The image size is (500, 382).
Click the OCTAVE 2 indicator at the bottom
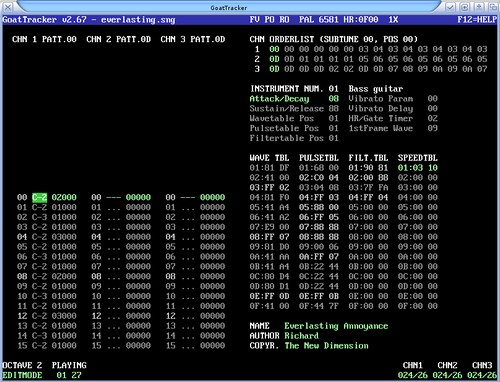[22, 365]
